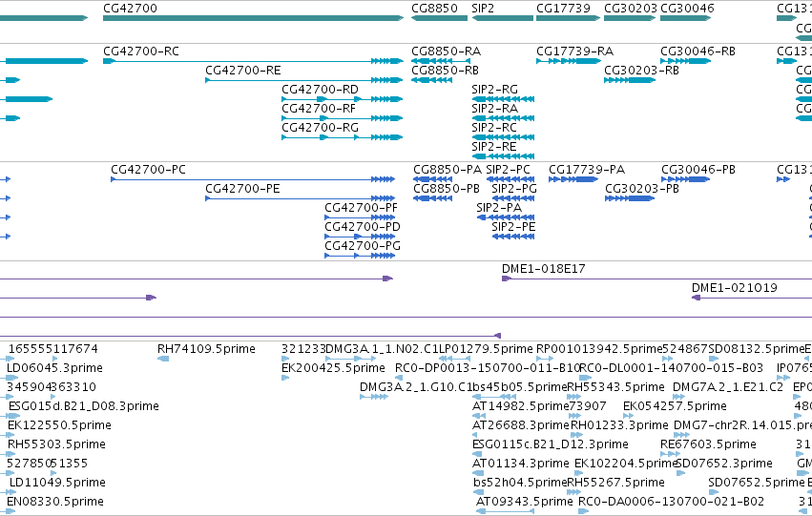812x516 pixels.
Task: Select transcript SIP2-RE
Action: (503, 156)
